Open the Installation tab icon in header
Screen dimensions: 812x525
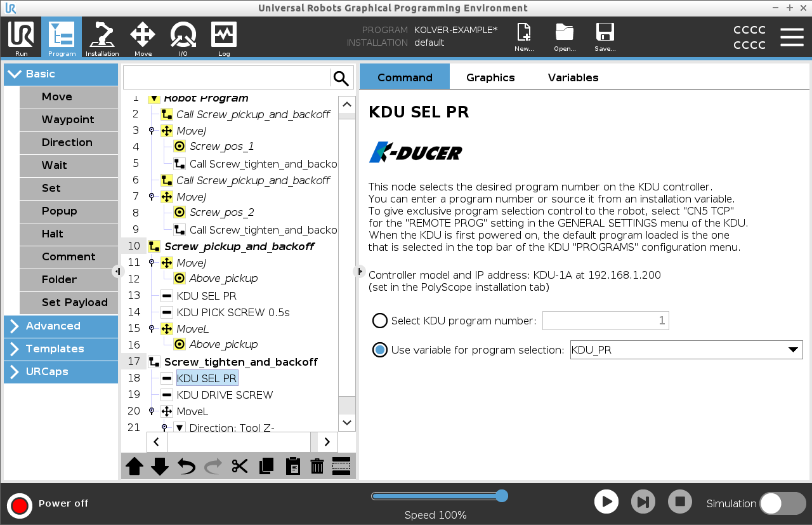[102, 38]
